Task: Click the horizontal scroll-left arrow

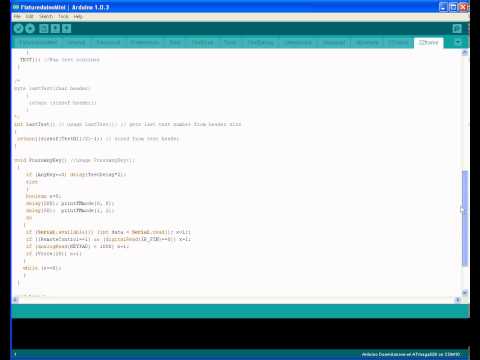Action: click(x=15, y=300)
